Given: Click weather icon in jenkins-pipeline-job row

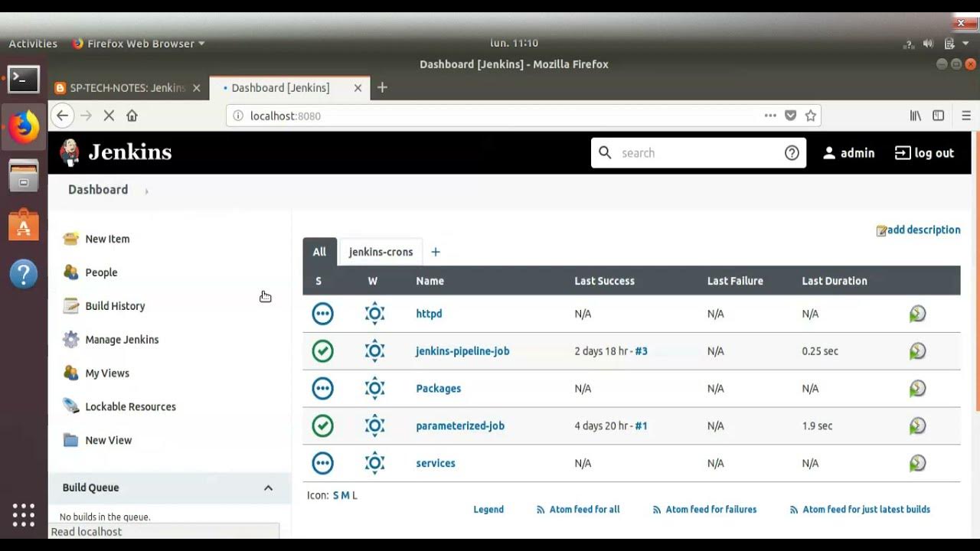Looking at the screenshot, I should 374,351.
